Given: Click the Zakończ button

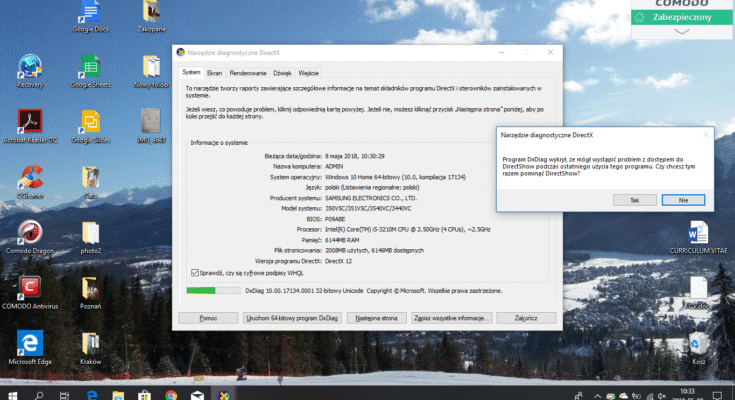Looking at the screenshot, I should [526, 318].
